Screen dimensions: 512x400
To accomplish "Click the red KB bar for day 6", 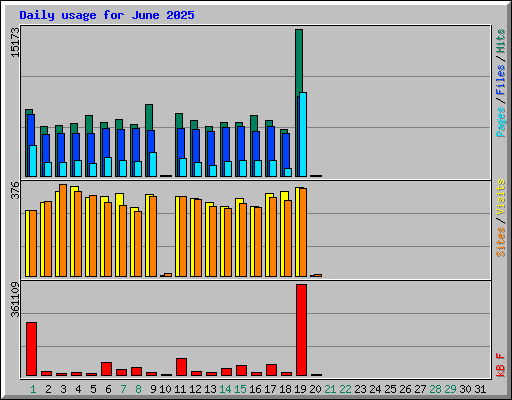I will [x=106, y=369].
